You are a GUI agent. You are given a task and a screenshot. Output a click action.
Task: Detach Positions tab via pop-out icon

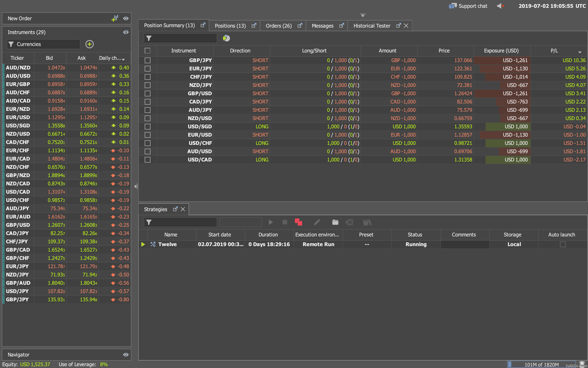(x=254, y=26)
